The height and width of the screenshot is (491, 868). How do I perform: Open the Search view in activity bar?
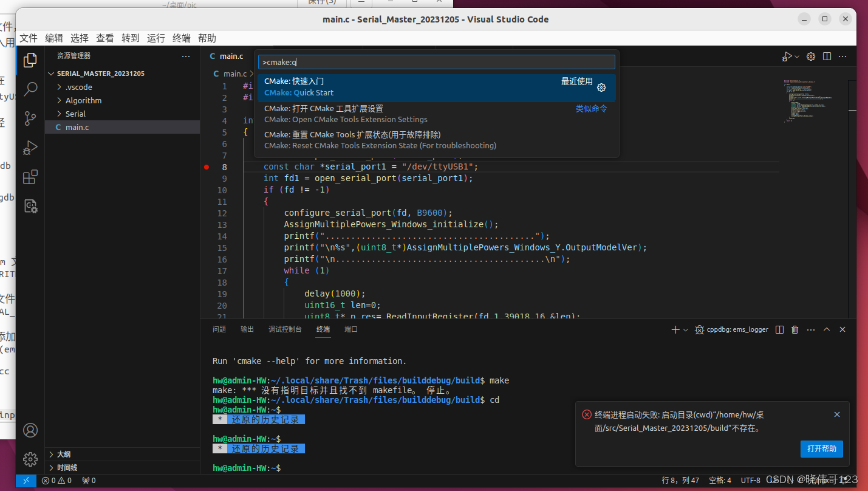coord(30,89)
